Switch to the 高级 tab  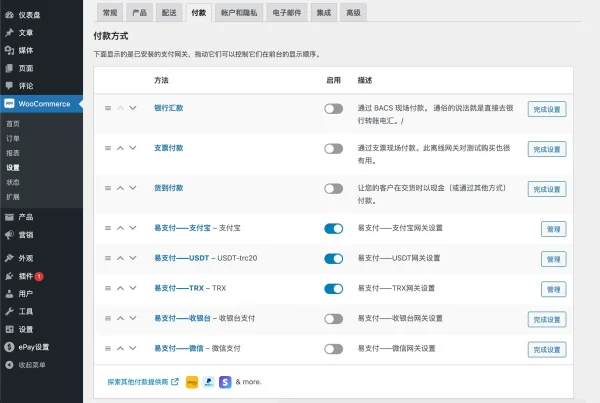[353, 13]
